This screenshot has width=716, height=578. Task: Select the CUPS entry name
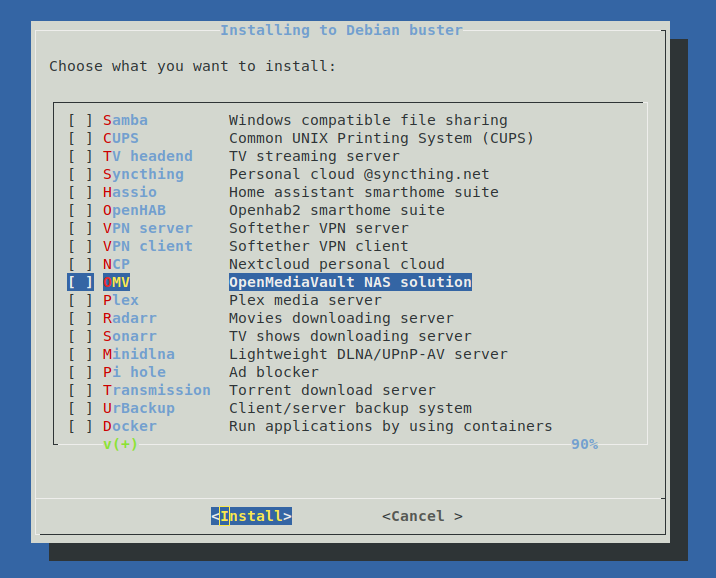click(121, 138)
